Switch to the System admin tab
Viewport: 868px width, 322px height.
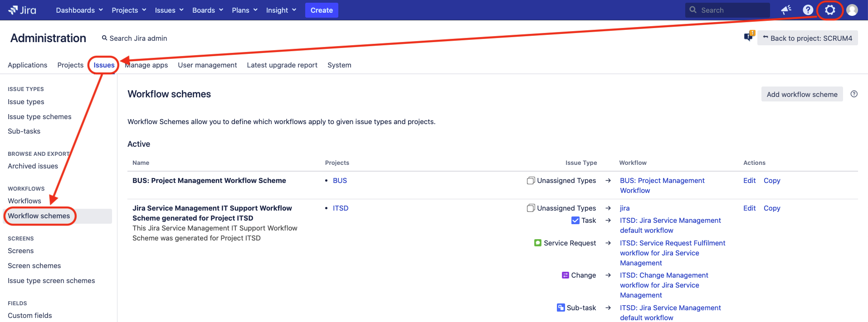[339, 65]
